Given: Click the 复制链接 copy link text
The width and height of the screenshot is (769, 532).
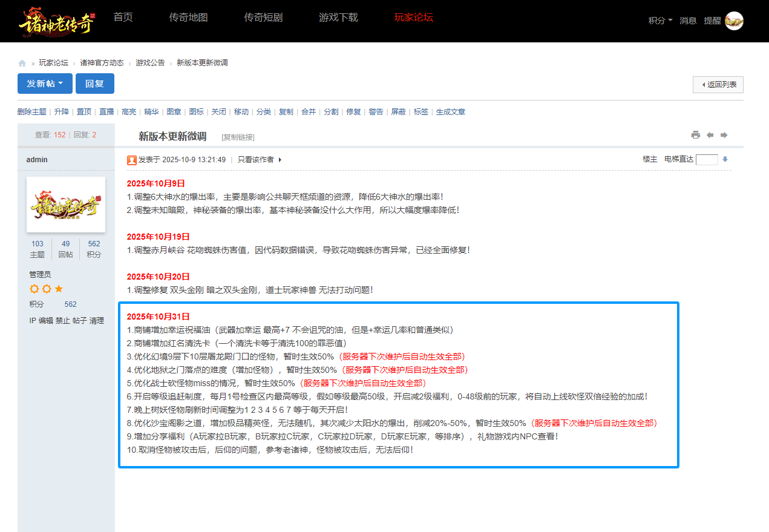Looking at the screenshot, I should [238, 137].
